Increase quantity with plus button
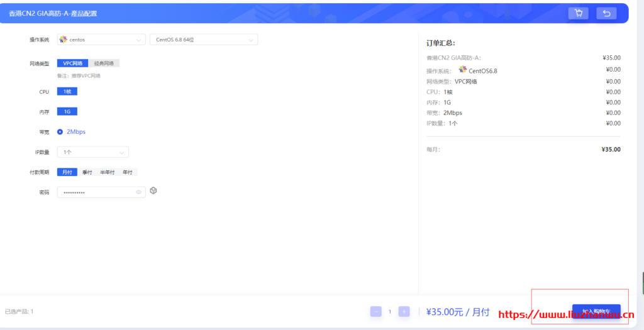The image size is (644, 330). 404,311
